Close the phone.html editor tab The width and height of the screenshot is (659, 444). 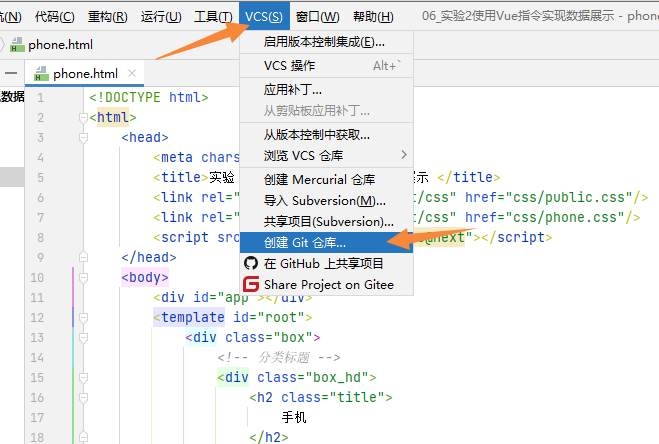click(132, 73)
